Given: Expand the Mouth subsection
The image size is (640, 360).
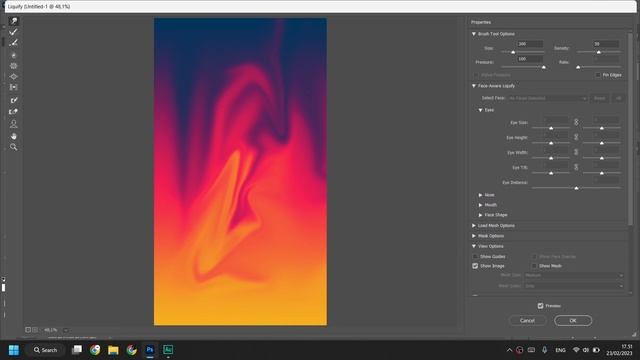Looking at the screenshot, I should click(x=480, y=205).
